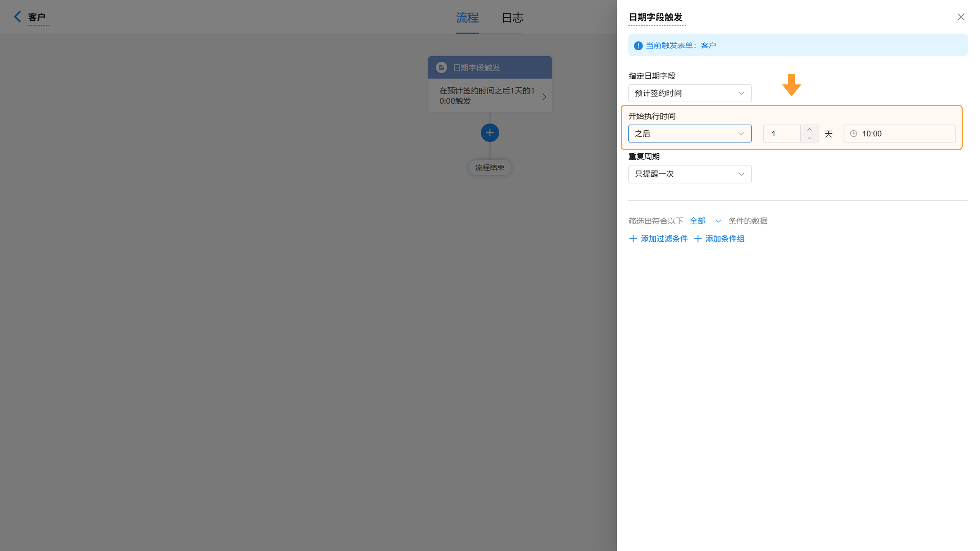Click the 客户 workflow name in header
Image resolution: width=980 pixels, height=551 pixels.
[x=36, y=17]
